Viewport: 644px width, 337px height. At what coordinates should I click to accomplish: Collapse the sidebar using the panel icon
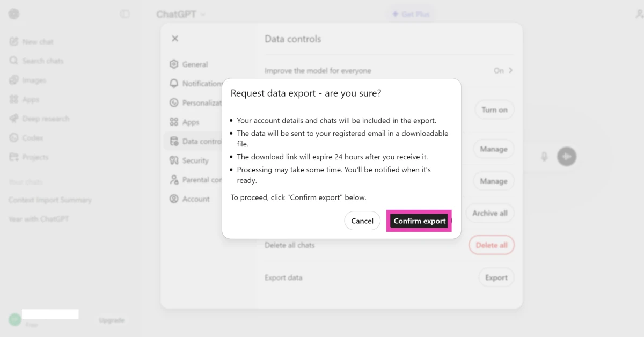tap(125, 14)
